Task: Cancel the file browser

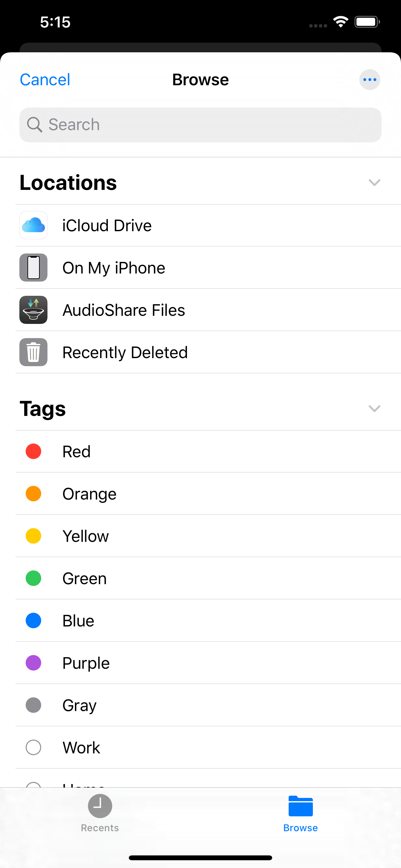Action: pyautogui.click(x=45, y=80)
